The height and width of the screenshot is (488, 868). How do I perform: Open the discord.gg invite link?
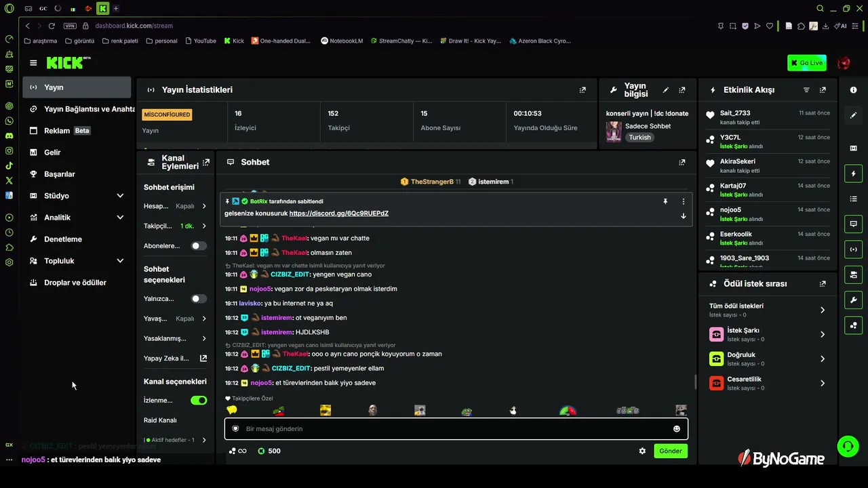point(338,213)
